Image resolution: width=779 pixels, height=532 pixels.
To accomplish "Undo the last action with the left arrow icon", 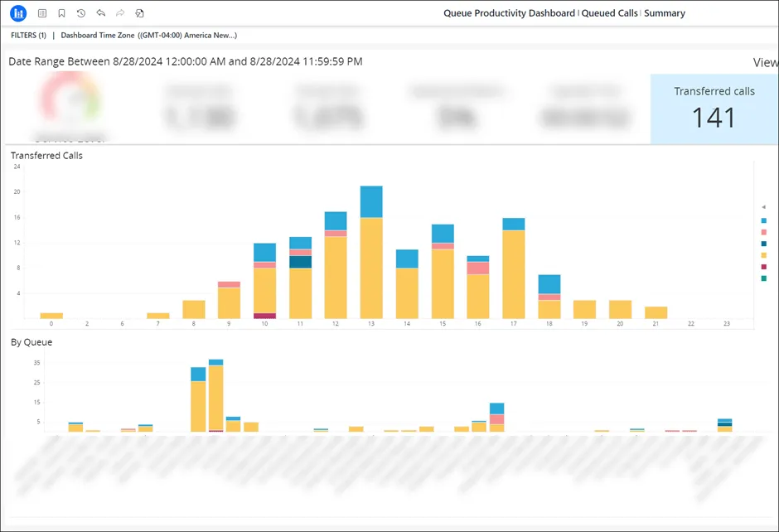I will coord(101,13).
